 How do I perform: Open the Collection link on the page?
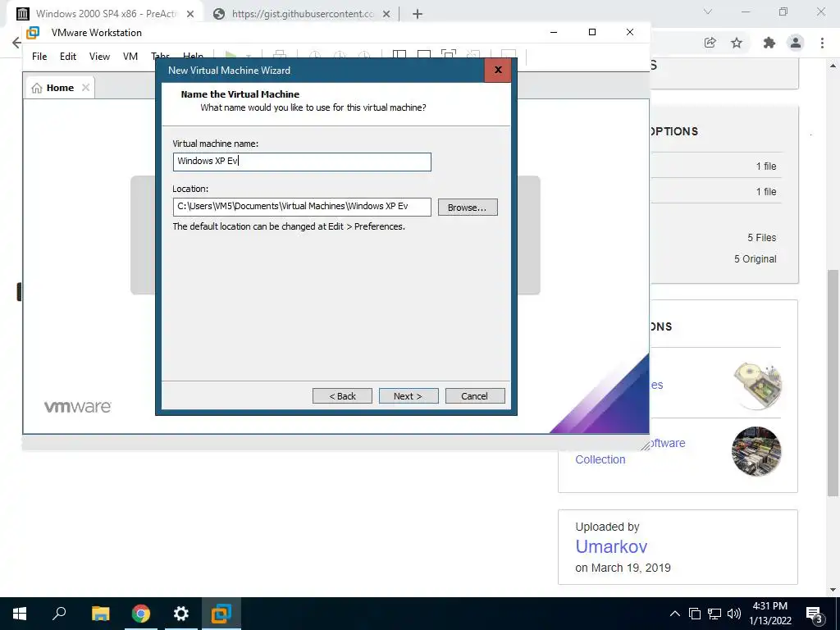(600, 459)
